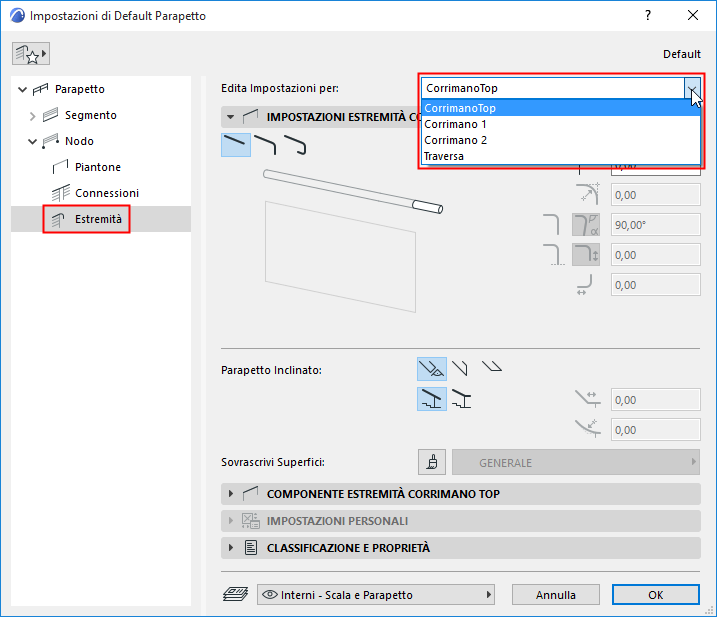This screenshot has height=617, width=717.
Task: Toggle horizontal cut inclined railing option
Action: [491, 367]
